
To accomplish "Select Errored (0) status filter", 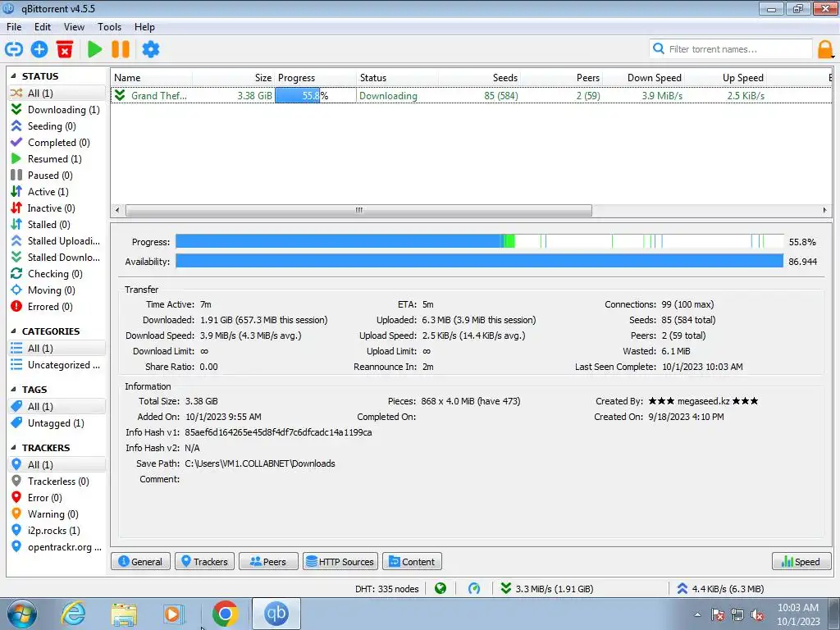I will point(57,307).
